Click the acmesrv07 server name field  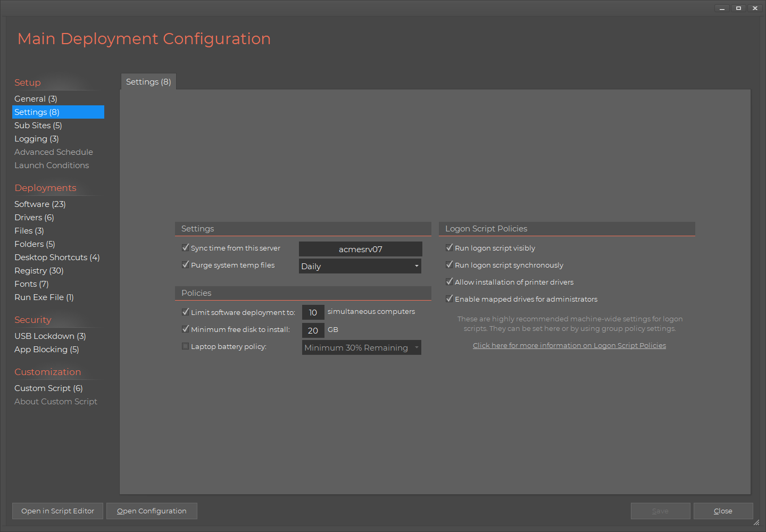tap(360, 249)
